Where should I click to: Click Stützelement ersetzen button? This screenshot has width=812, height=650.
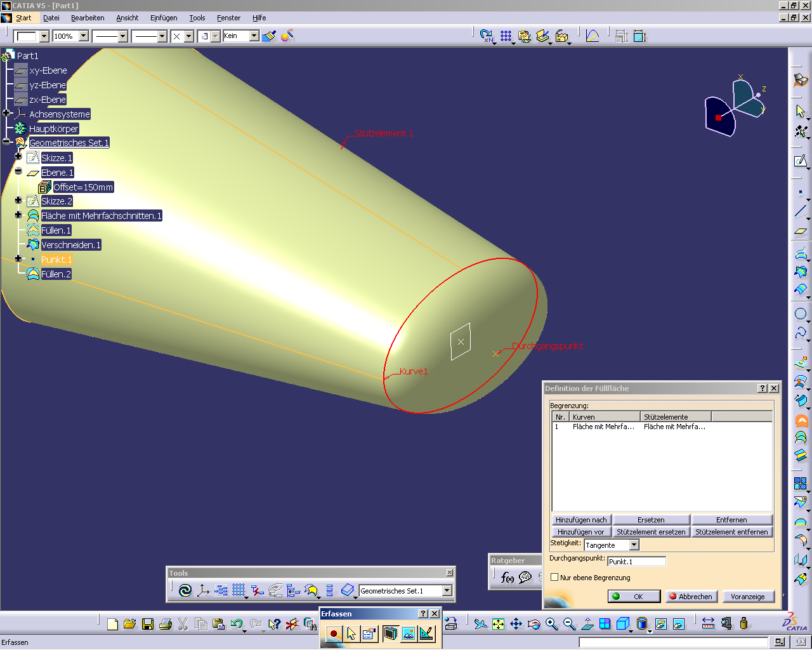651,532
